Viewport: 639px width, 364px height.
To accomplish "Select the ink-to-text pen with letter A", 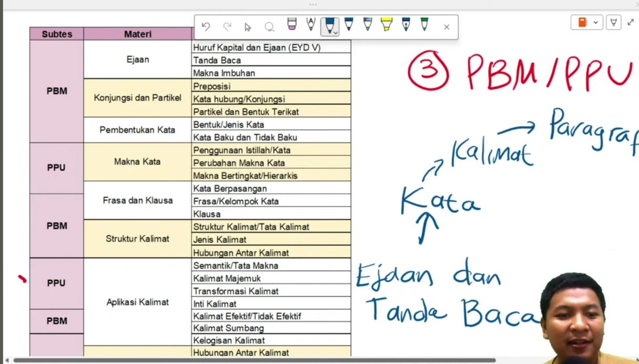I will click(311, 24).
